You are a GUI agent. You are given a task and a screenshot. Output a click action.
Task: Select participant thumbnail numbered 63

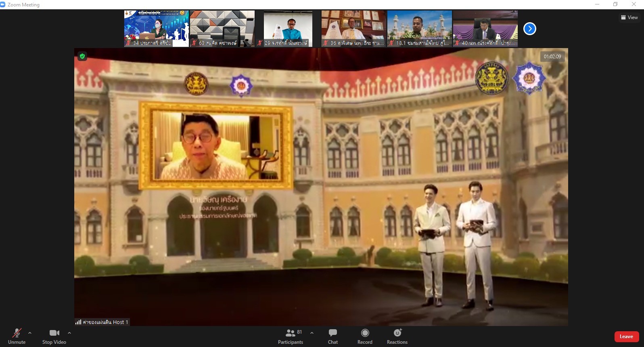222,29
